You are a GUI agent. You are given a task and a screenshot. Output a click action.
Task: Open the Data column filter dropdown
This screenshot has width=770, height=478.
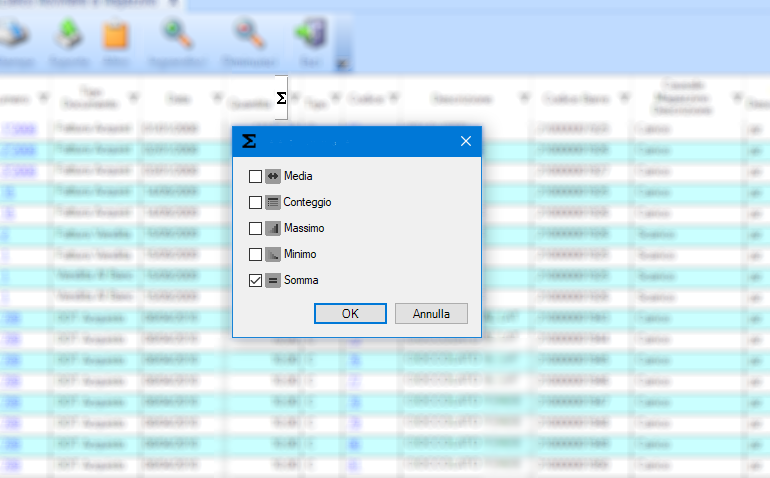(218, 98)
